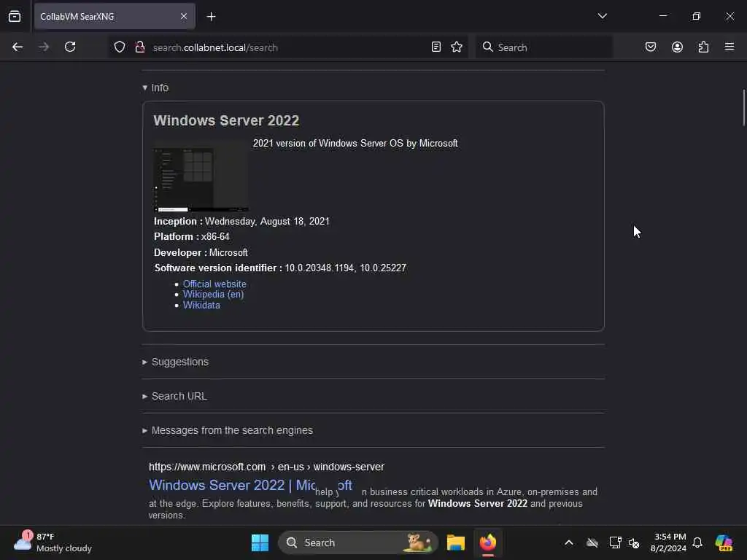Open the Wikidata link

201,306
